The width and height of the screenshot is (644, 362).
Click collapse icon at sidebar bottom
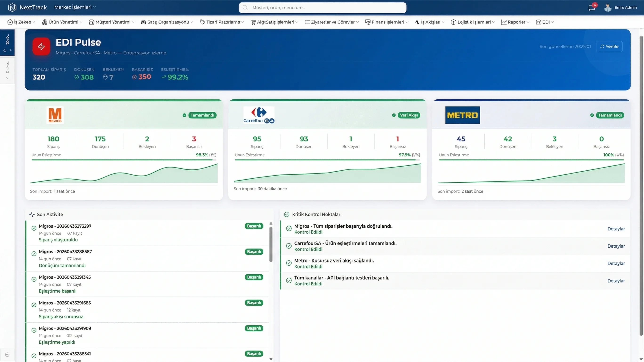tap(7, 354)
